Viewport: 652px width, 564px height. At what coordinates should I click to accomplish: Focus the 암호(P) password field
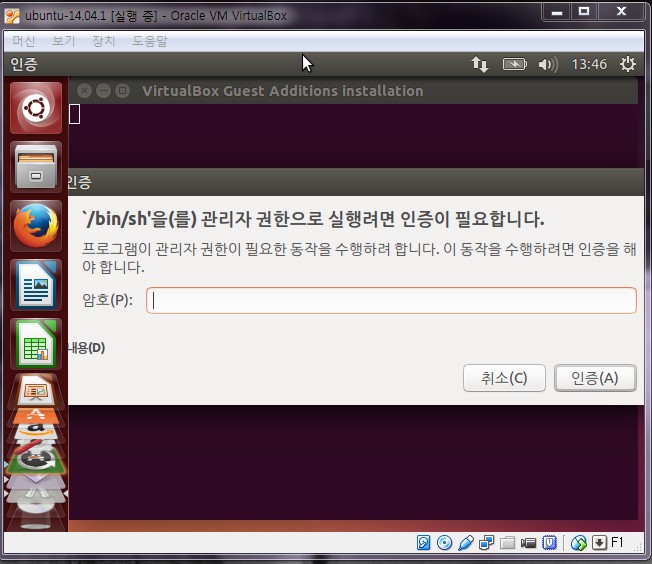point(391,300)
